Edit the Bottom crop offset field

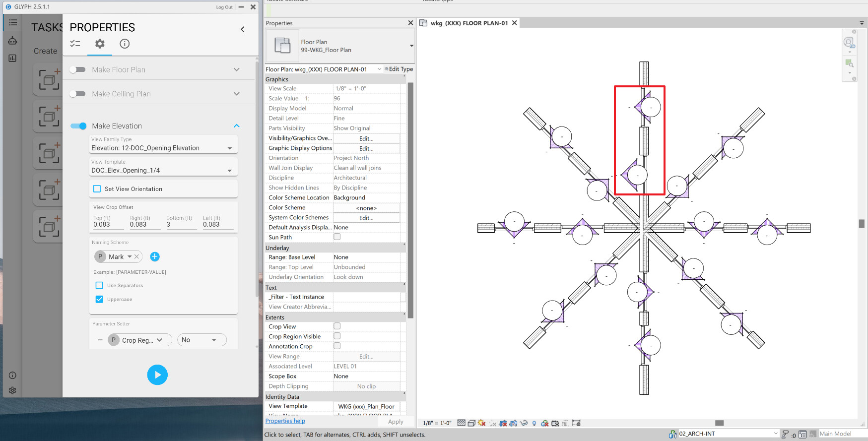coord(181,224)
